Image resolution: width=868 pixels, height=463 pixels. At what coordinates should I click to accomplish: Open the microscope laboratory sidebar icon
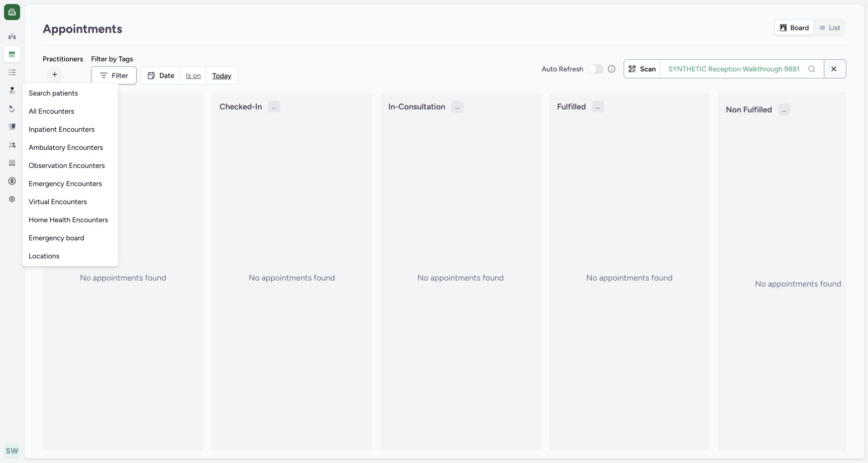(12, 109)
